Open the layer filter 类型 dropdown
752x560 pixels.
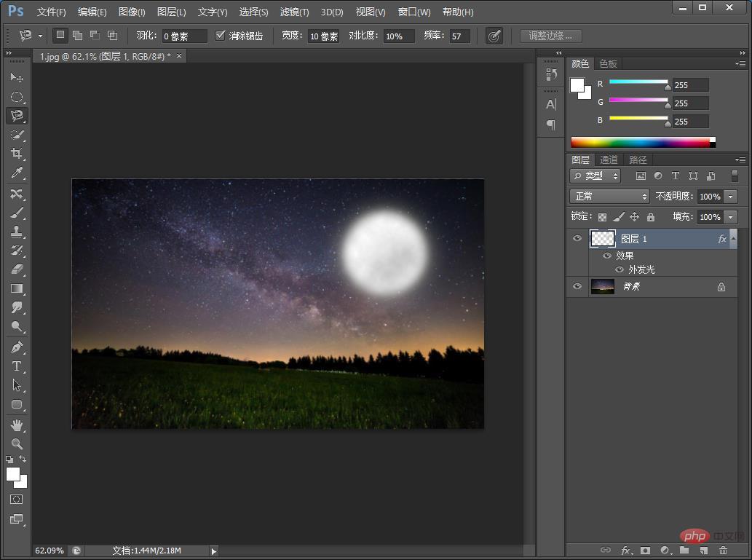[x=595, y=176]
